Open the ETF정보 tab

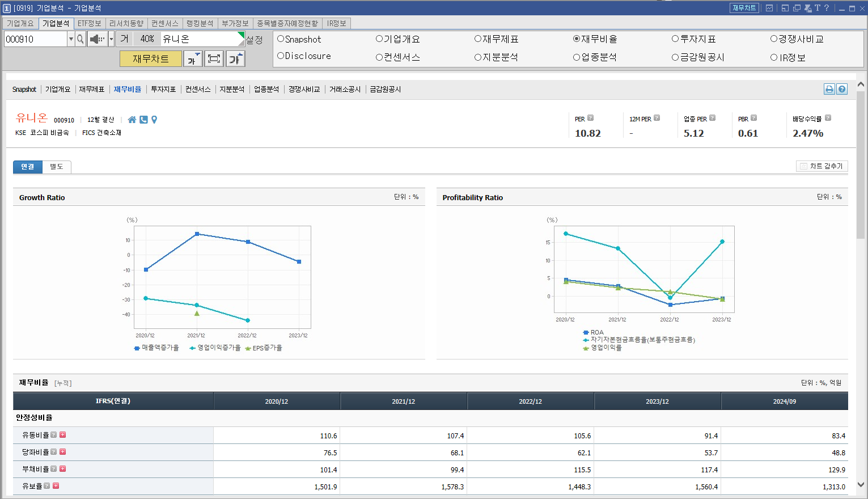90,23
